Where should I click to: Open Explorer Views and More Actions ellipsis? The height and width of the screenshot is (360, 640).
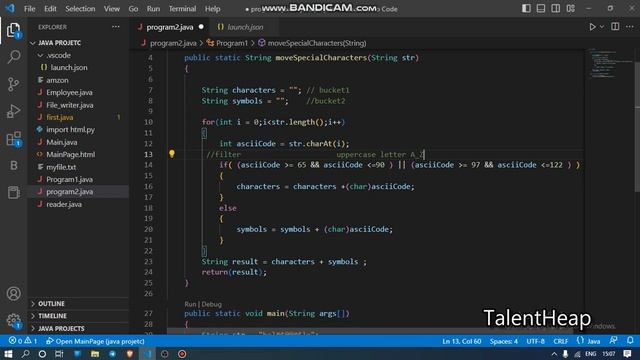tap(116, 27)
